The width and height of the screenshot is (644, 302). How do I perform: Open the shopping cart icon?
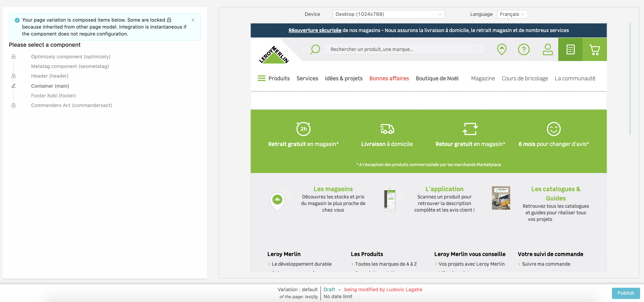click(595, 49)
